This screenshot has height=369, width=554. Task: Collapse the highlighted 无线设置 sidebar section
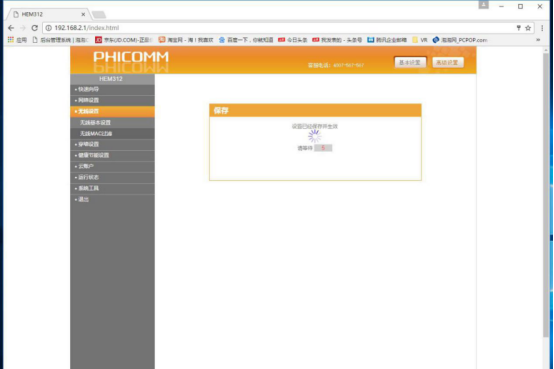click(112, 111)
